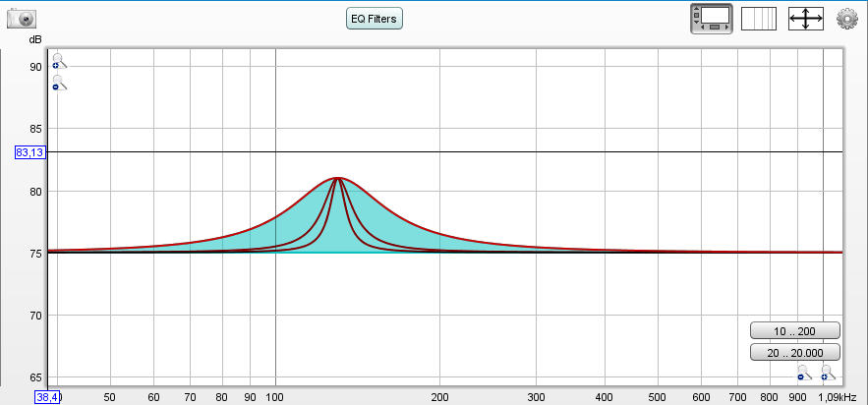
Task: Zoom in on the horizontal frequency axis
Action: tap(829, 373)
